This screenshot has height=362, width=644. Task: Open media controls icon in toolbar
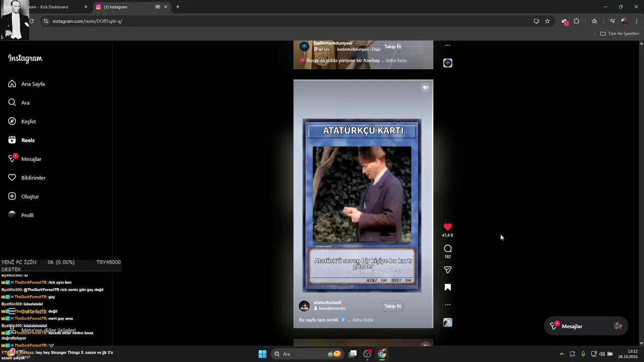click(612, 21)
